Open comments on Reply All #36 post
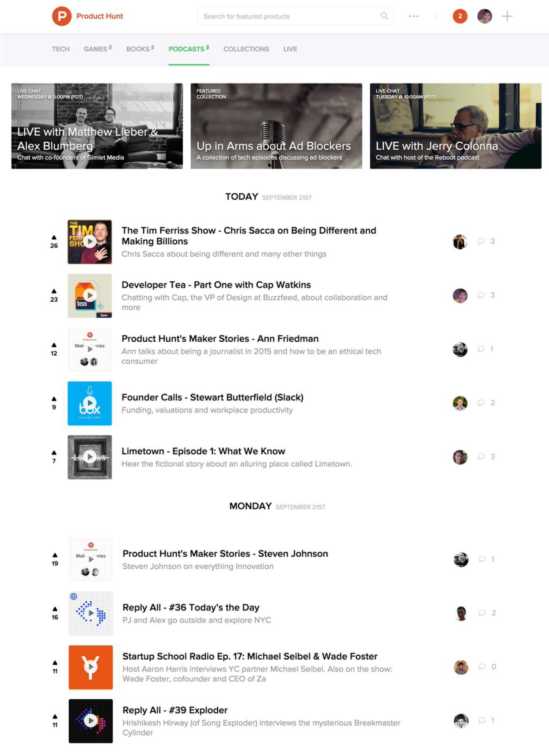 487,613
